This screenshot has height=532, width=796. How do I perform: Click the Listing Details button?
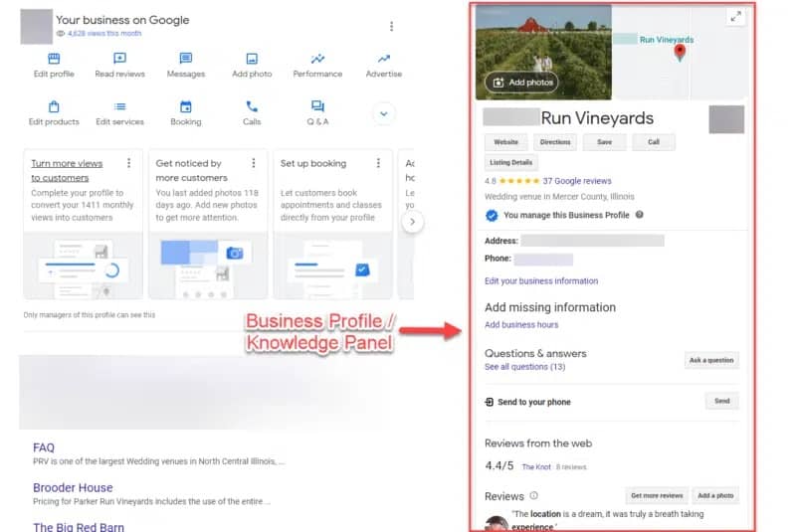(x=511, y=162)
